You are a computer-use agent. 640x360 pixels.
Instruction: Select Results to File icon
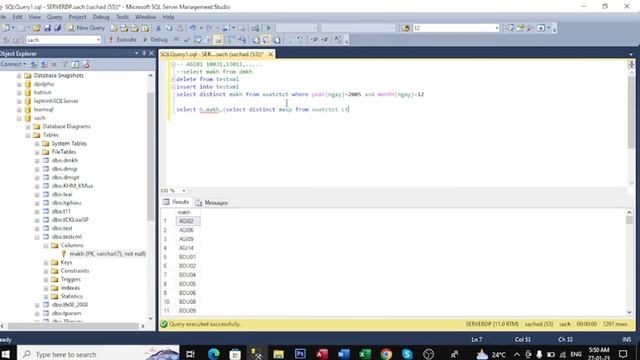pos(277,40)
